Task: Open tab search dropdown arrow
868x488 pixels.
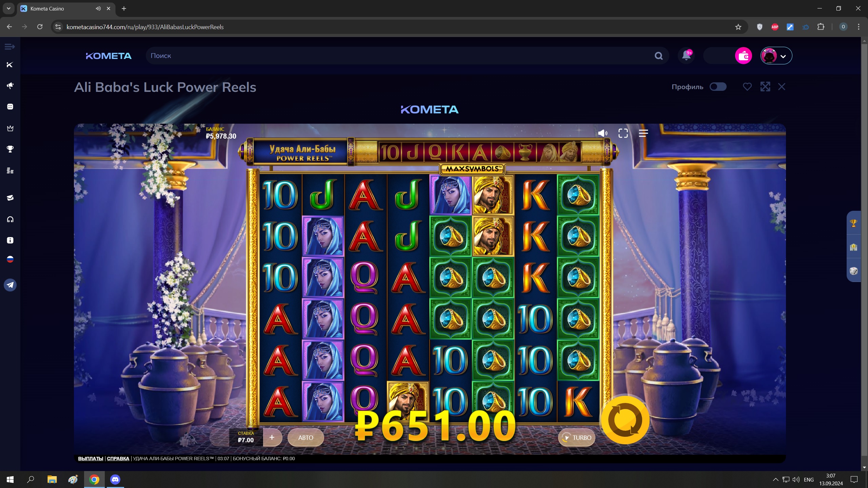Action: pyautogui.click(x=8, y=8)
